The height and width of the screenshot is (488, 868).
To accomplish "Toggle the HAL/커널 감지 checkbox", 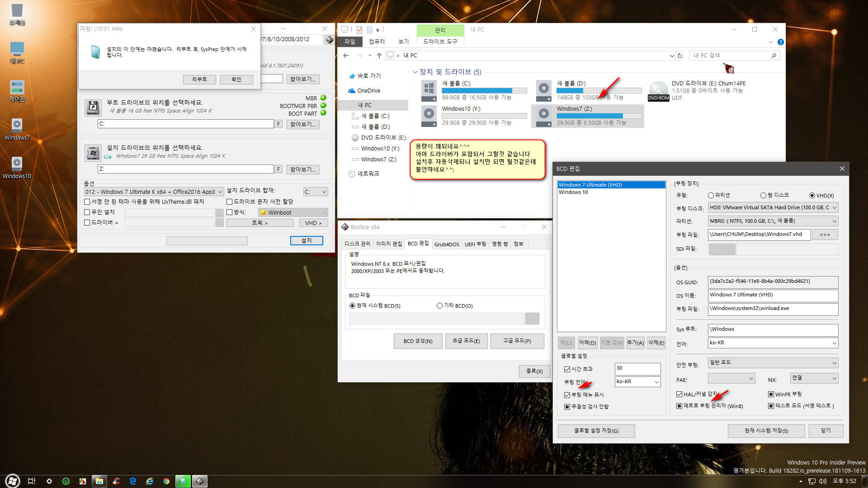I will [x=679, y=394].
